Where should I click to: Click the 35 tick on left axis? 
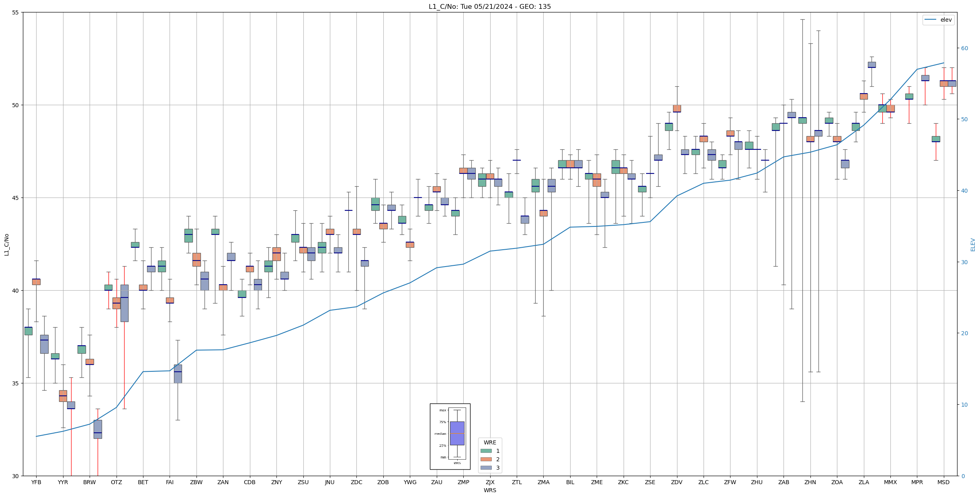point(16,383)
